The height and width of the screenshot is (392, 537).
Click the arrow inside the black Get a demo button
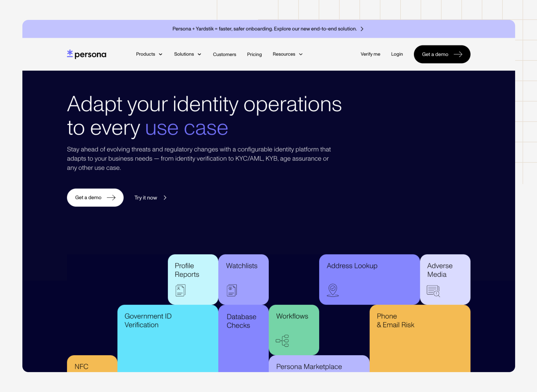tap(458, 54)
